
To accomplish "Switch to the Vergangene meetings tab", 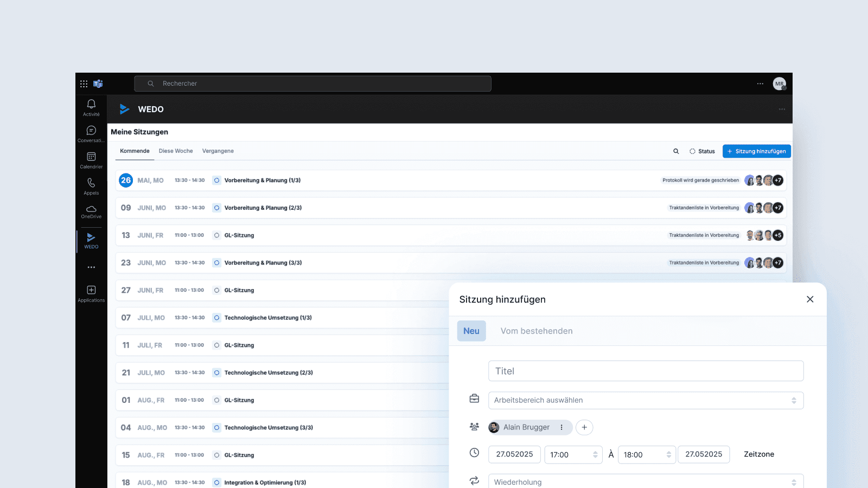I will [218, 151].
